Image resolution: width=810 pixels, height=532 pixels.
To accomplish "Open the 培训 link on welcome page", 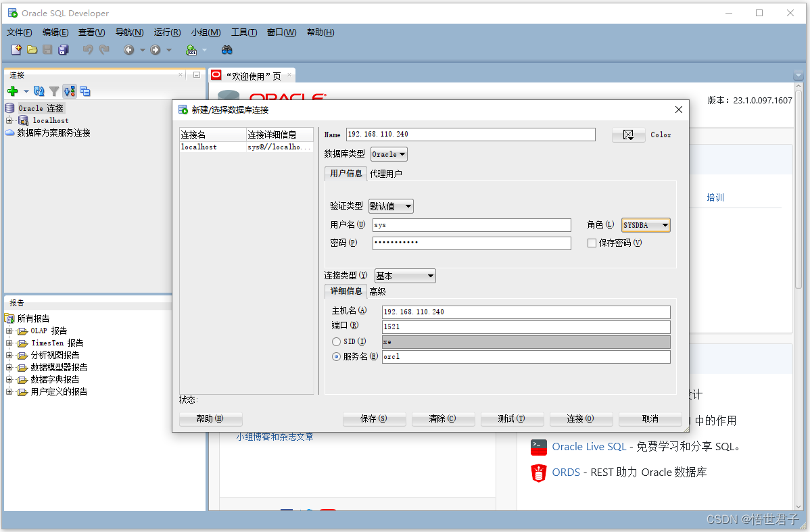I will pyautogui.click(x=715, y=197).
